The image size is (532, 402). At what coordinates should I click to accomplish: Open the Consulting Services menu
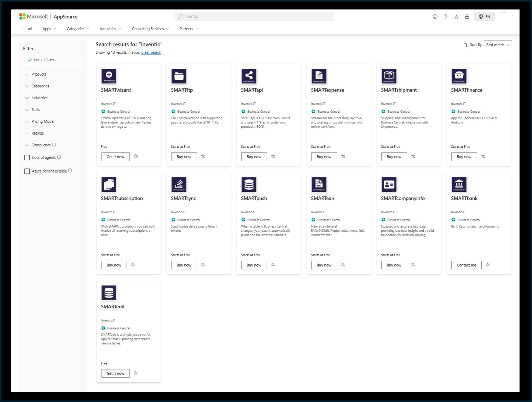click(x=150, y=29)
